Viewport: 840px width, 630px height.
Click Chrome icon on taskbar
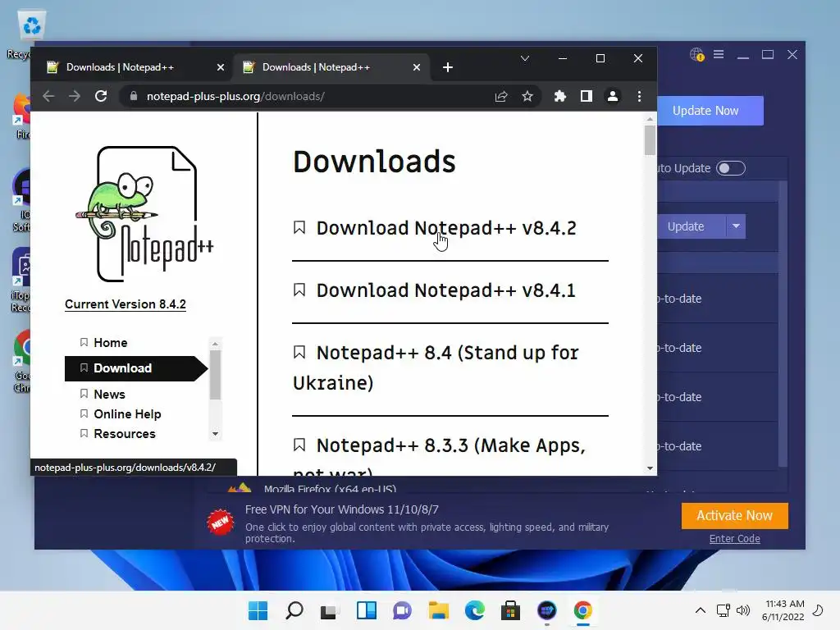pos(583,610)
